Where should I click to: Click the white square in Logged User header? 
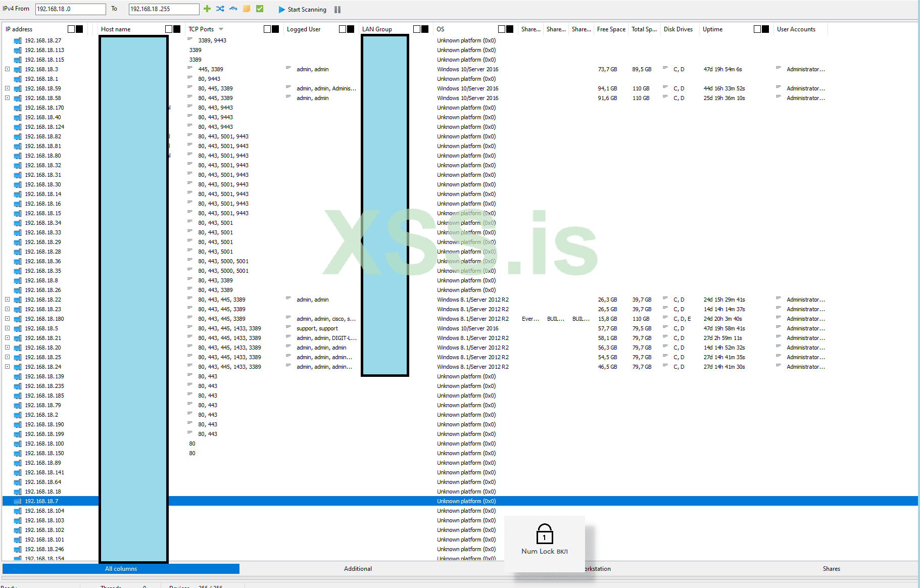(x=343, y=29)
